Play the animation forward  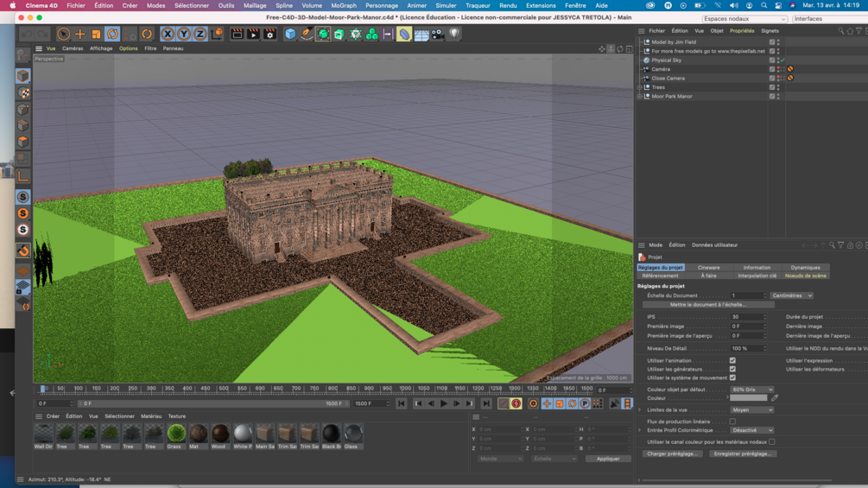[444, 404]
